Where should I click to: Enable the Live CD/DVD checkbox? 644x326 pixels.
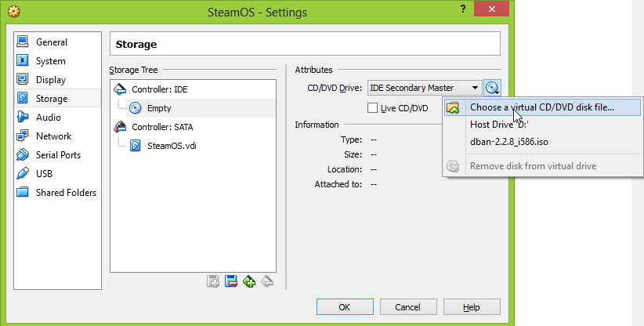pos(372,108)
